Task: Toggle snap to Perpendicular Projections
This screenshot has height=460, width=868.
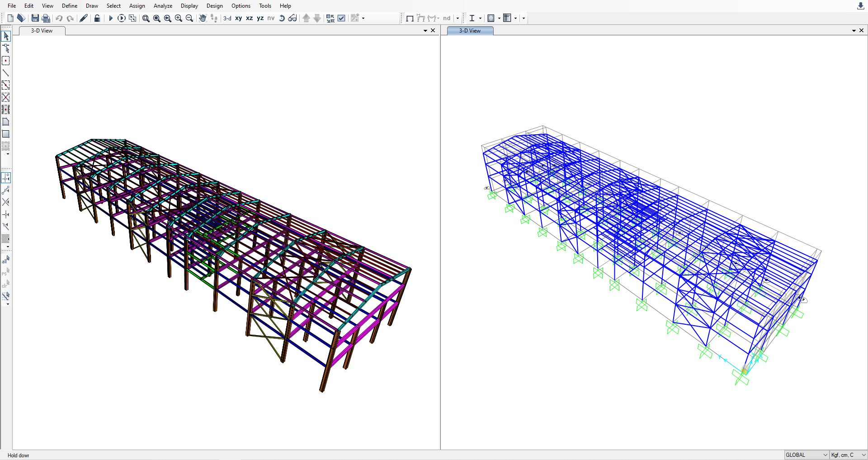Action: click(x=6, y=214)
